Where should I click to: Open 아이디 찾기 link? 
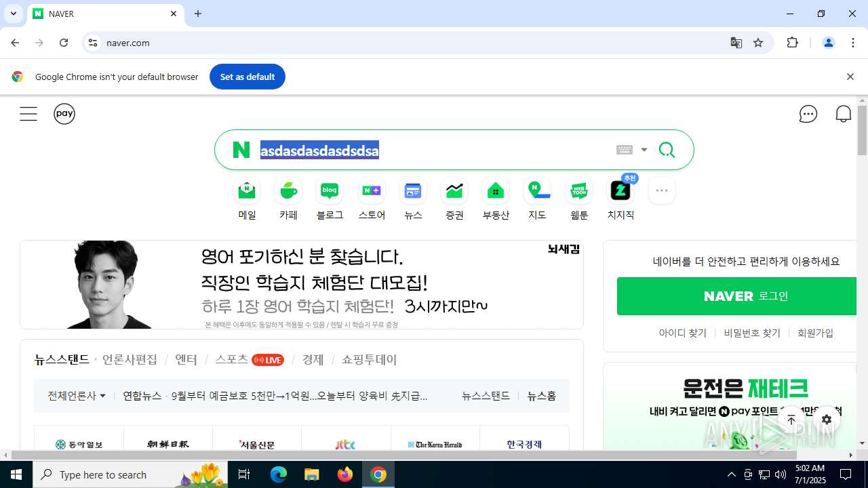[x=683, y=333]
